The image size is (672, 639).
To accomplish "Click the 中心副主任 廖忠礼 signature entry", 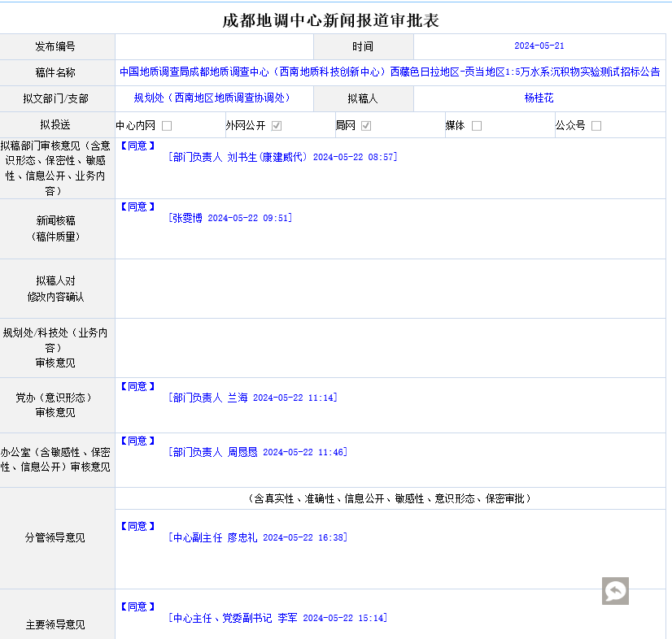I will pyautogui.click(x=258, y=538).
